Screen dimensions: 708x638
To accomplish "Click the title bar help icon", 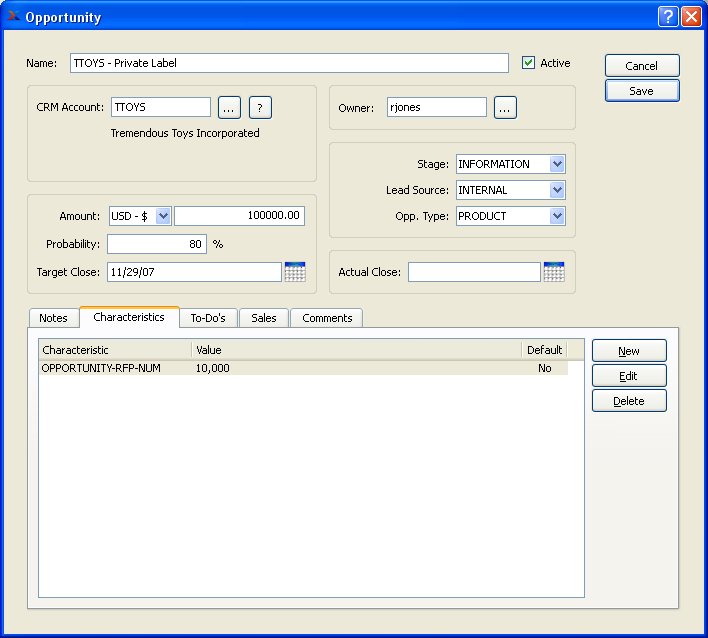I will pyautogui.click(x=668, y=17).
